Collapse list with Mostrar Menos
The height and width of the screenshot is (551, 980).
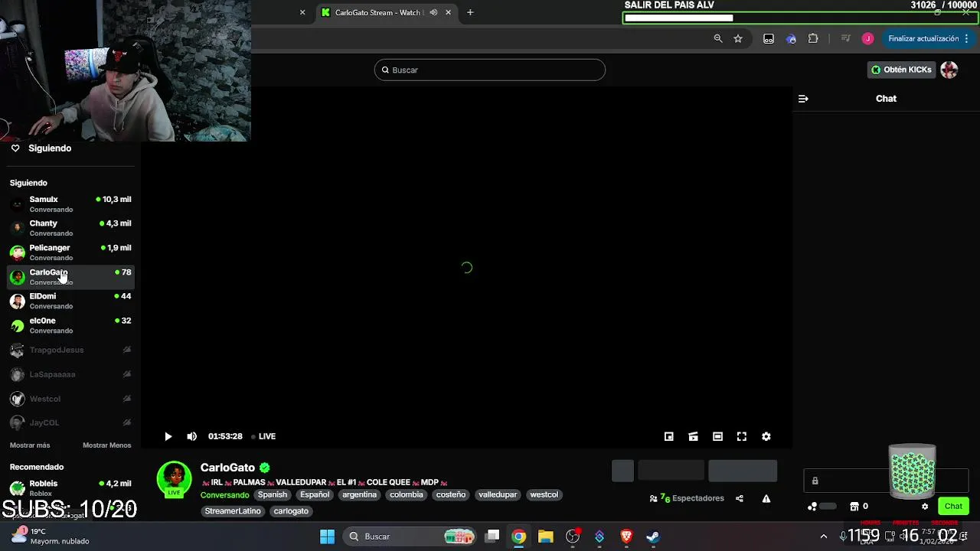[x=107, y=445]
